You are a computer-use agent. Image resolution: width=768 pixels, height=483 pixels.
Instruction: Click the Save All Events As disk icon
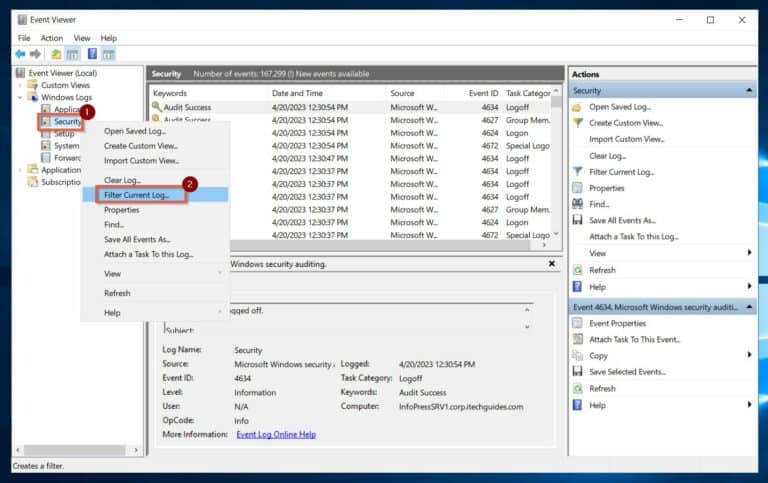click(x=577, y=220)
